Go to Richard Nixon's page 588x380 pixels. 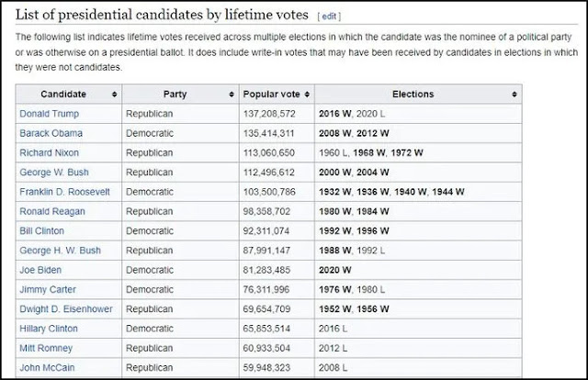pos(49,152)
